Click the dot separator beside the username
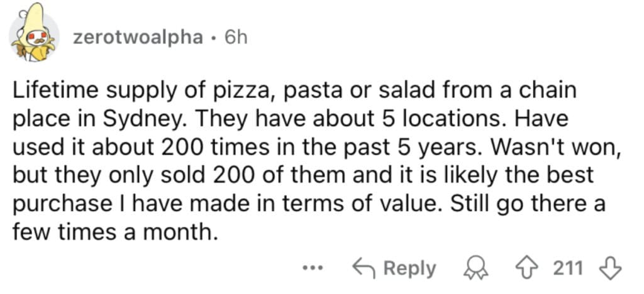The image size is (644, 294). 214,38
